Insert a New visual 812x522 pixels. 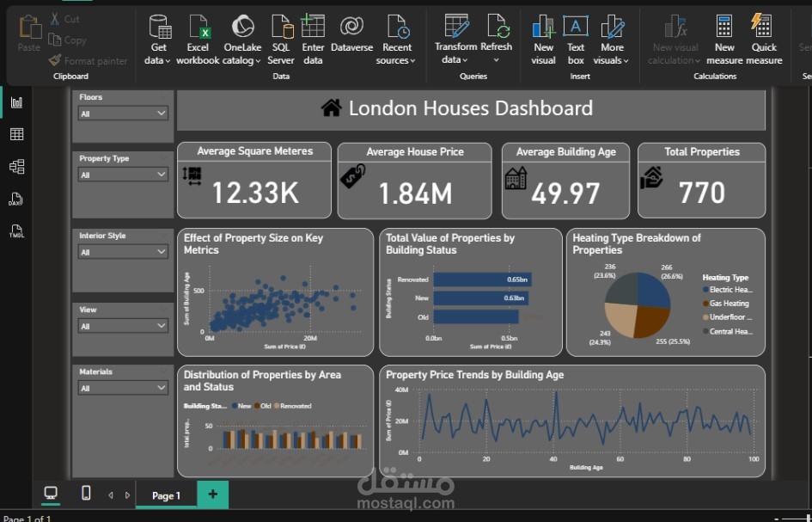coord(543,28)
